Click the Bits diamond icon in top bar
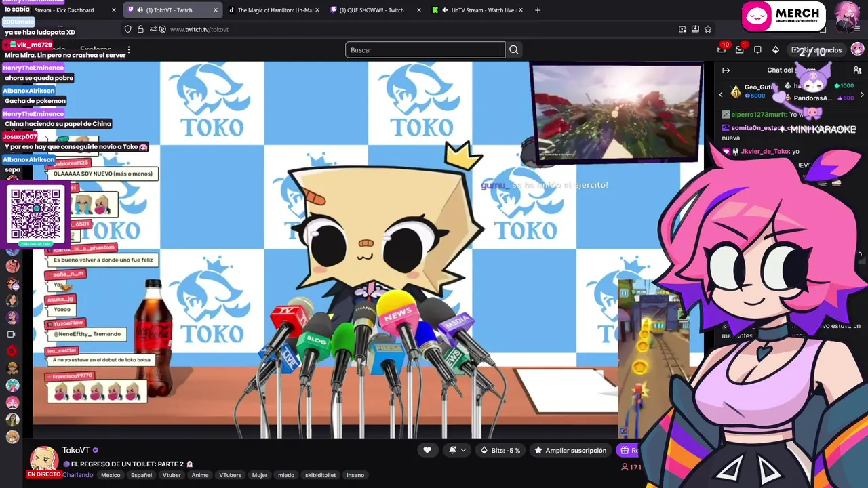Image resolution: width=868 pixels, height=488 pixels. 776,49
